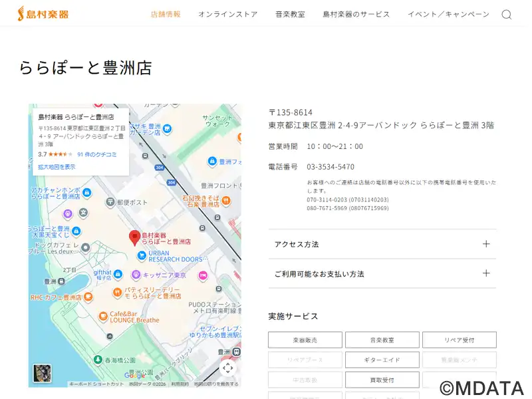Click the Kidzania Tokyo map marker
The image size is (532, 399).
point(136,275)
